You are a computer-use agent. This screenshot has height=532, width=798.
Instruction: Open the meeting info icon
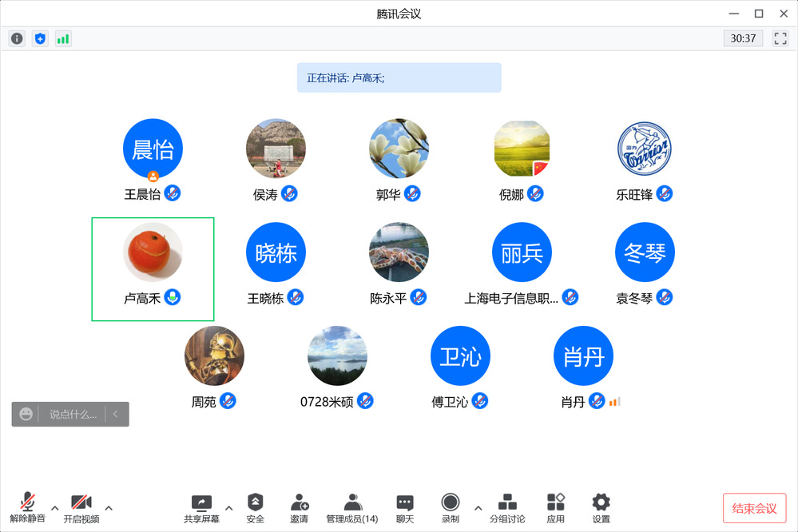17,38
